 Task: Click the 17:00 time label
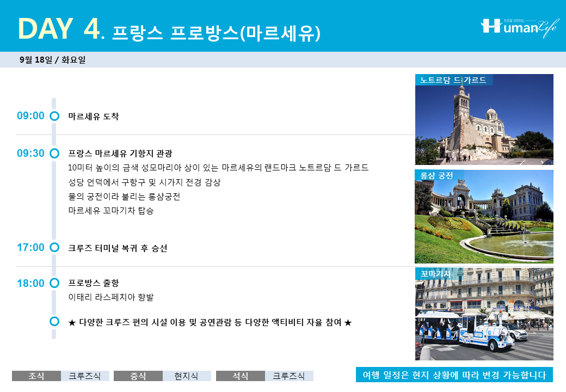pos(30,248)
